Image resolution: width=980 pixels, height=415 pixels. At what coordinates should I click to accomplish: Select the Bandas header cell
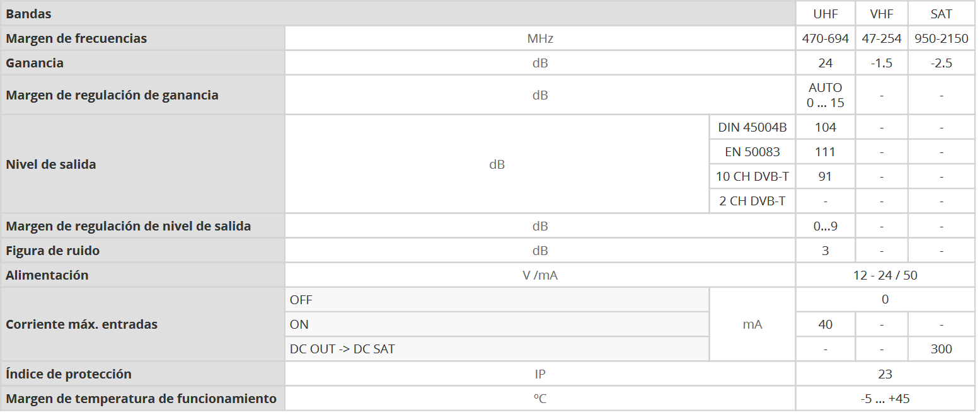[x=29, y=14]
